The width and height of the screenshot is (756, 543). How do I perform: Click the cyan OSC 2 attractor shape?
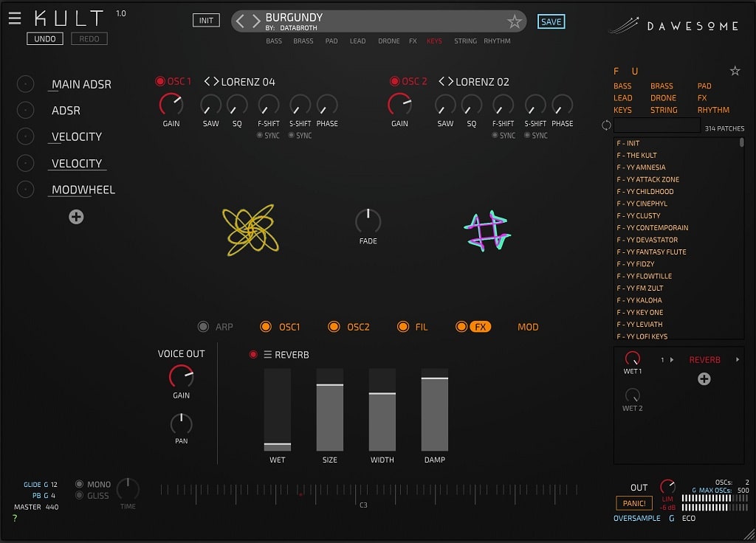click(487, 231)
